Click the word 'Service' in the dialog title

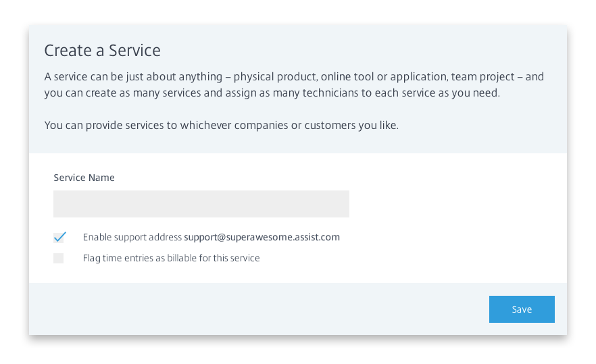coord(134,51)
